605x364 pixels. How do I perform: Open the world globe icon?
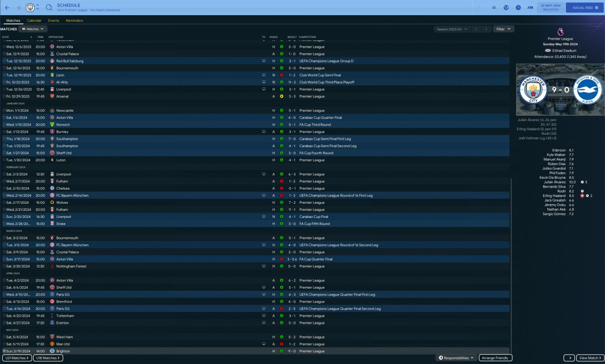pos(506,8)
